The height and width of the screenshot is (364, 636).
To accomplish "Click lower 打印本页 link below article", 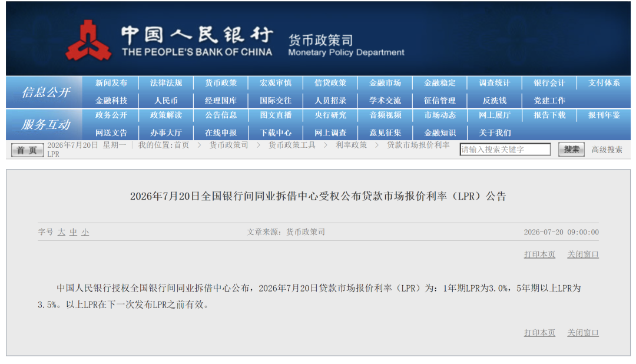I will [539, 333].
